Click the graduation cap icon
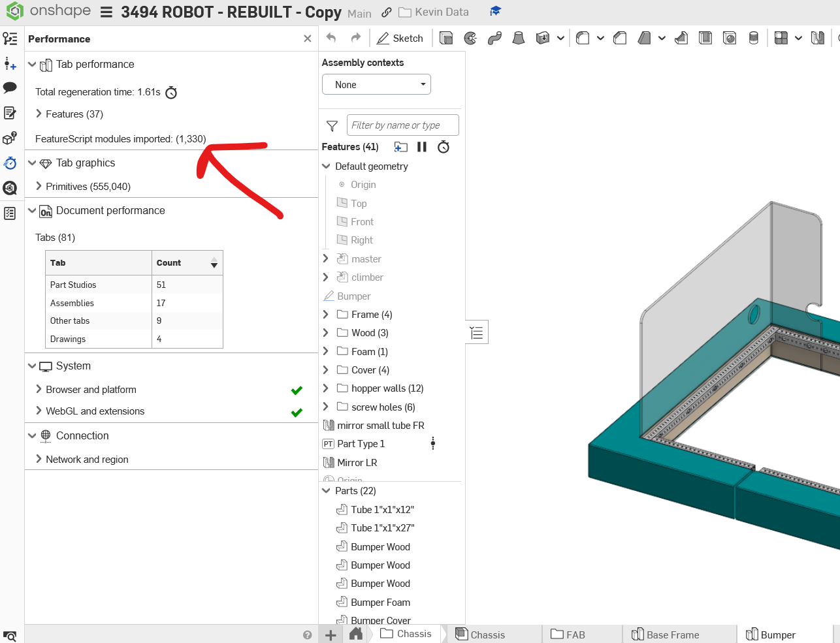 point(495,12)
